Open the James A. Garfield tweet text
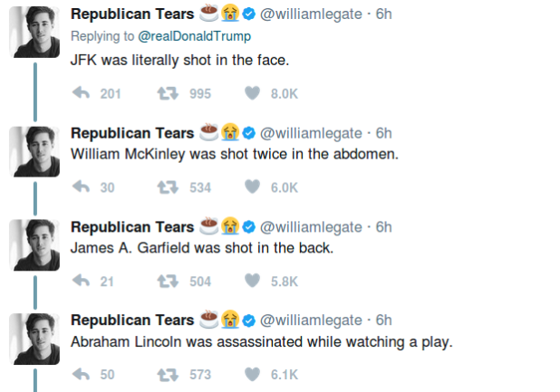Viewport: 560px width, 392px height. [x=202, y=248]
